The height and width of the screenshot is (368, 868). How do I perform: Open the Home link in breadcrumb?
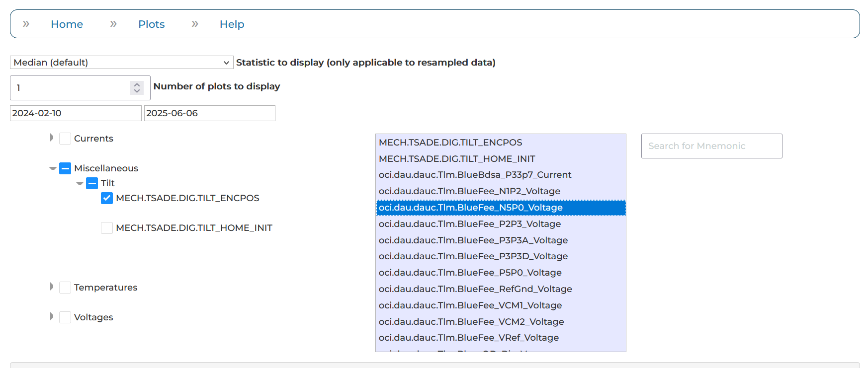tap(67, 24)
